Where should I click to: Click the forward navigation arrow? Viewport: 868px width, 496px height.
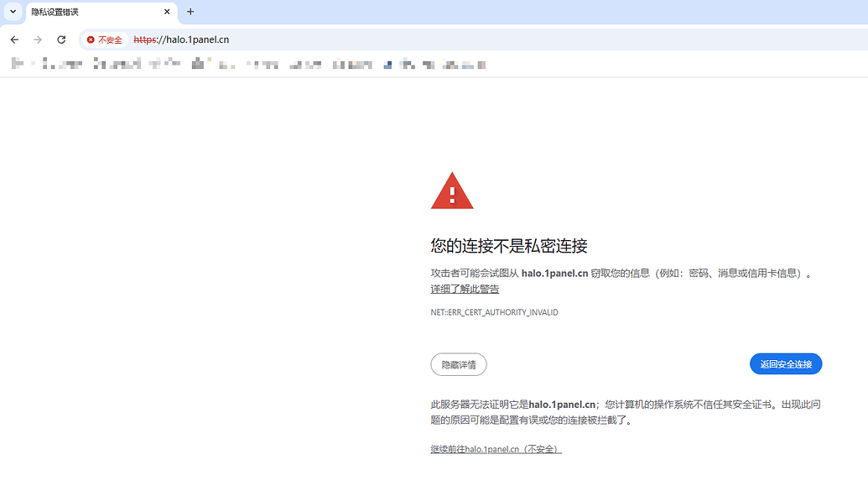point(37,39)
